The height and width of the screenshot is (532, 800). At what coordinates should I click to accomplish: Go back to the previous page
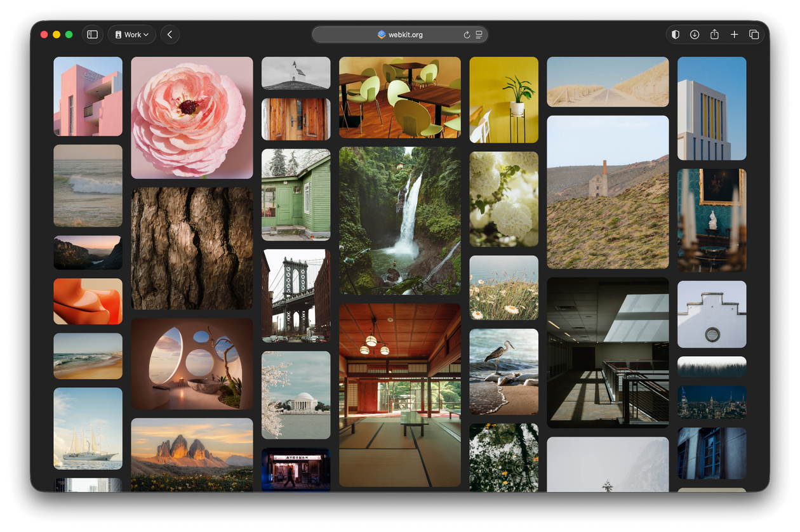(170, 35)
